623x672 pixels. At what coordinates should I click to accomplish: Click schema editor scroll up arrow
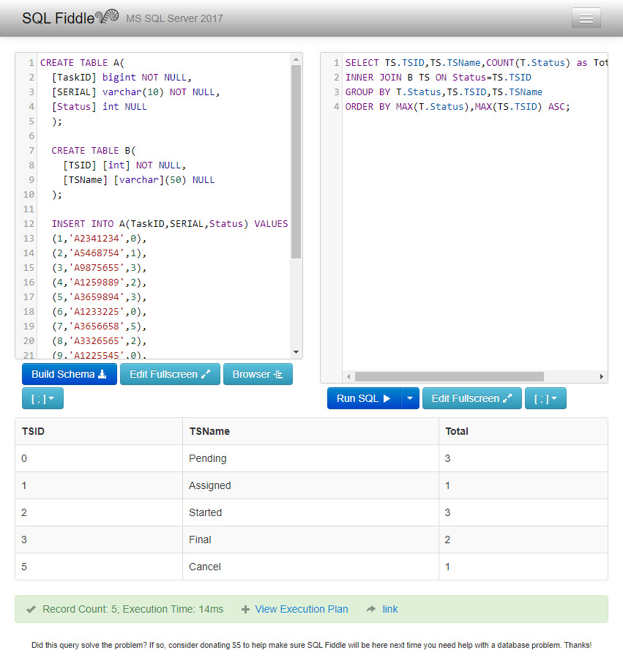coord(296,59)
